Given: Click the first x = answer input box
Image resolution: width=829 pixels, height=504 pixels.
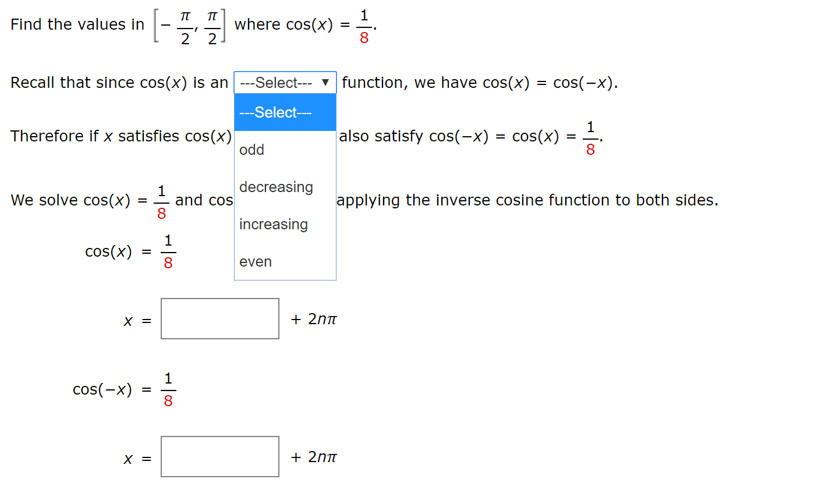Looking at the screenshot, I should tap(219, 319).
